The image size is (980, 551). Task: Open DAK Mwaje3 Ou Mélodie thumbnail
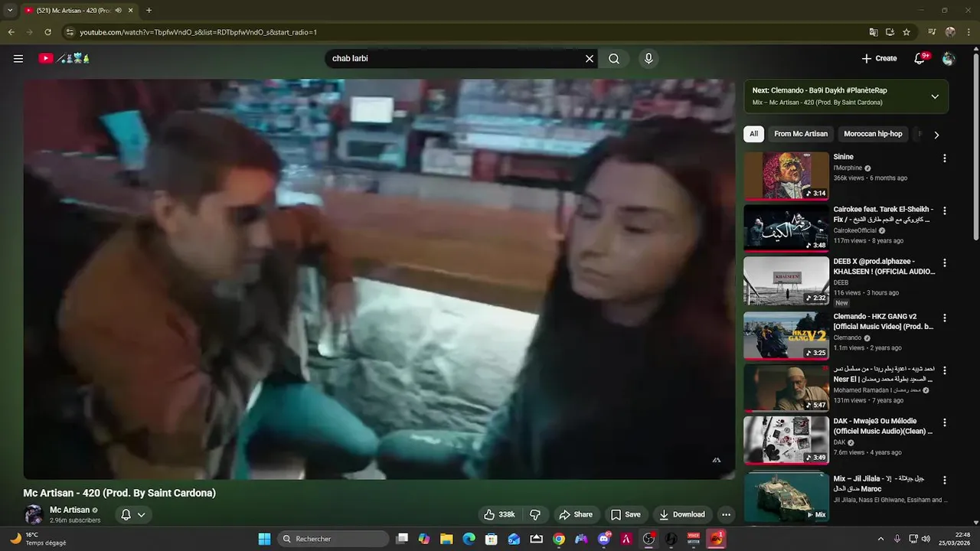tap(786, 440)
